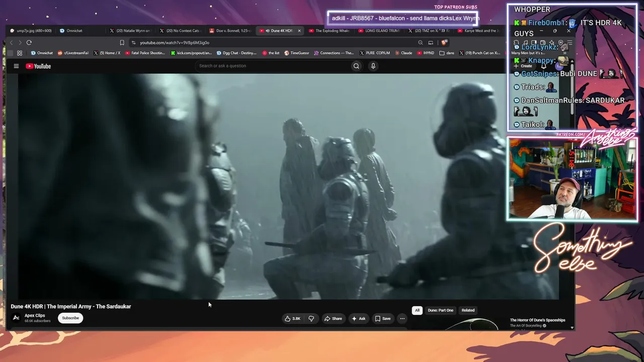Open the Punch Cat on X bookmark
Screen dimensions: 644x362
[479, 53]
